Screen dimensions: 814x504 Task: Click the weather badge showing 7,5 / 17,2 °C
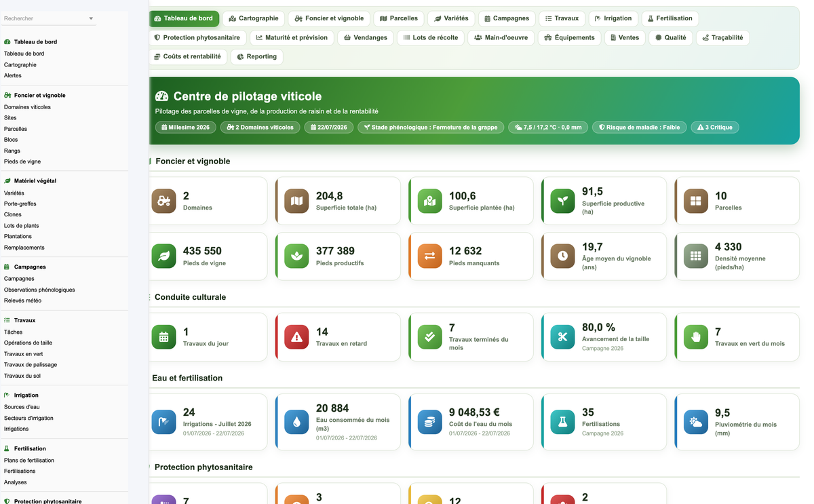(548, 127)
